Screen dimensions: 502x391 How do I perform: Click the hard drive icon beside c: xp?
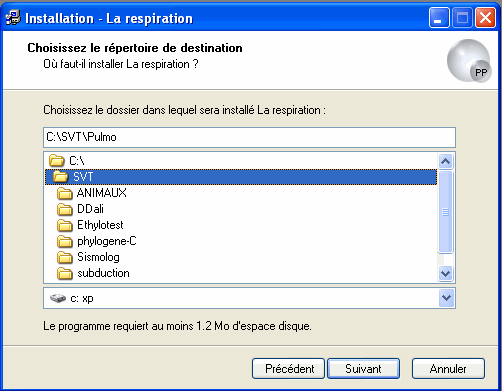click(x=58, y=298)
